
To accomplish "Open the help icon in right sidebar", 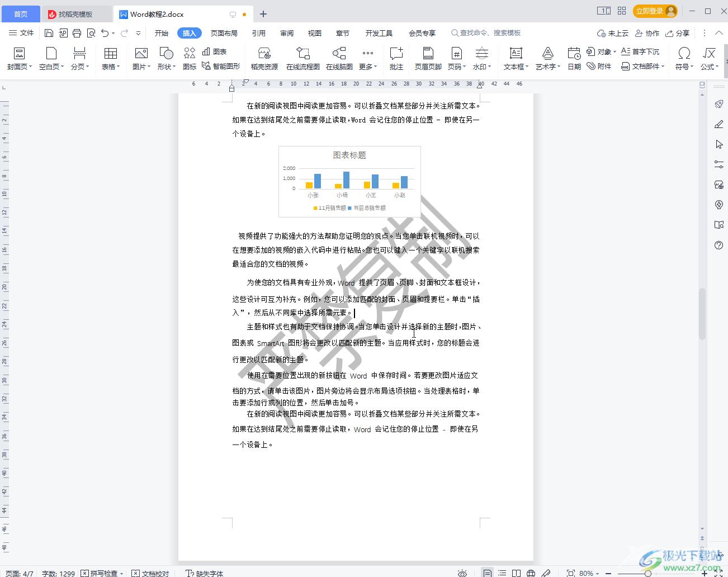I will [719, 245].
